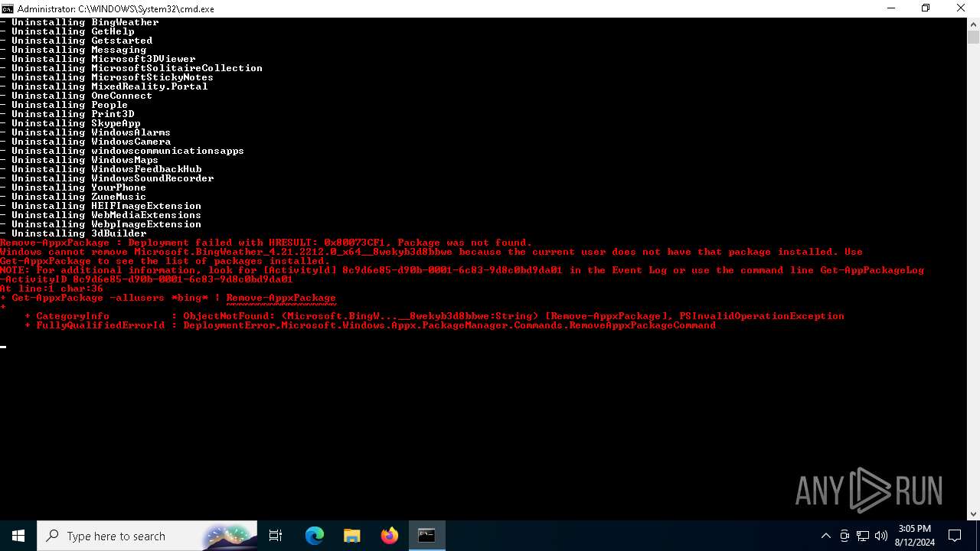
Task: Show hidden system tray icons
Action: pos(825,536)
